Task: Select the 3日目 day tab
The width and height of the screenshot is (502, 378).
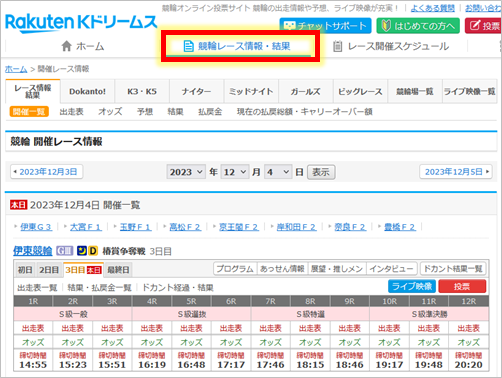Action: (83, 270)
